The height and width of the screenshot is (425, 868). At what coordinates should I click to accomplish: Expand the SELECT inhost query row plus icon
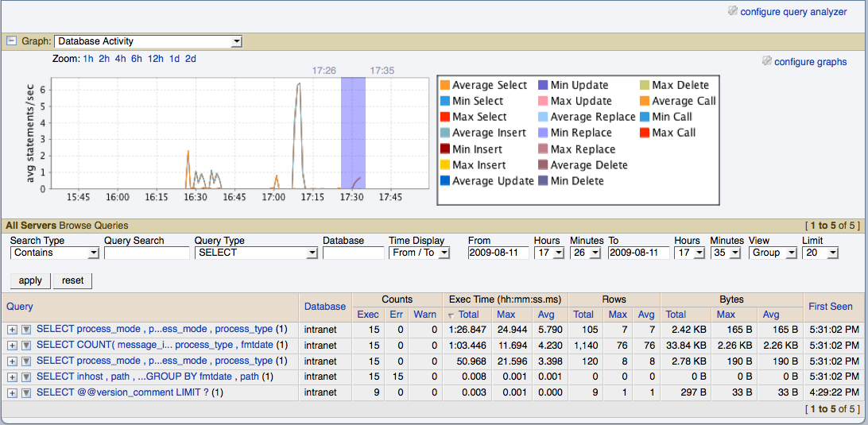point(12,377)
